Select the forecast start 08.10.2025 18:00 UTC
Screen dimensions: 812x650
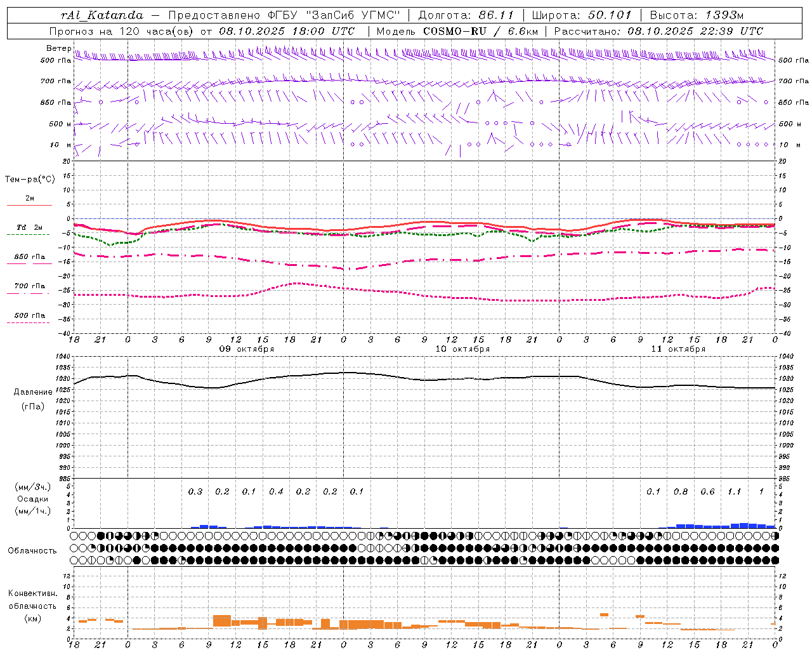tap(287, 31)
